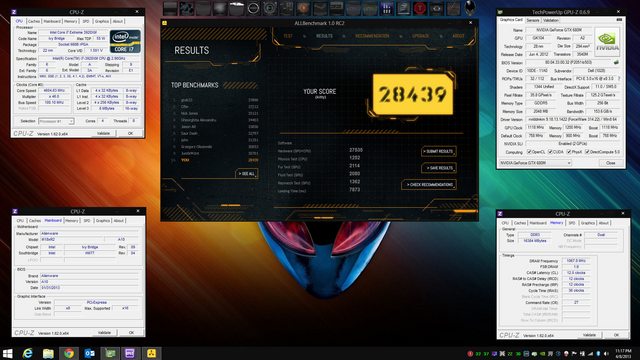Open the Windows Start button
Image resolution: width=640 pixels, height=360 pixels.
tap(7, 353)
